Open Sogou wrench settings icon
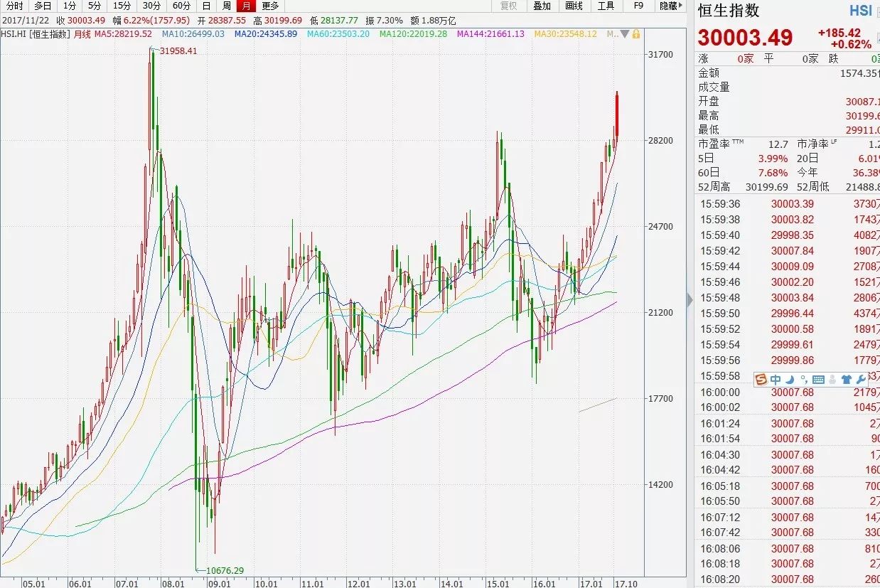This screenshot has width=880, height=588. click(x=861, y=379)
